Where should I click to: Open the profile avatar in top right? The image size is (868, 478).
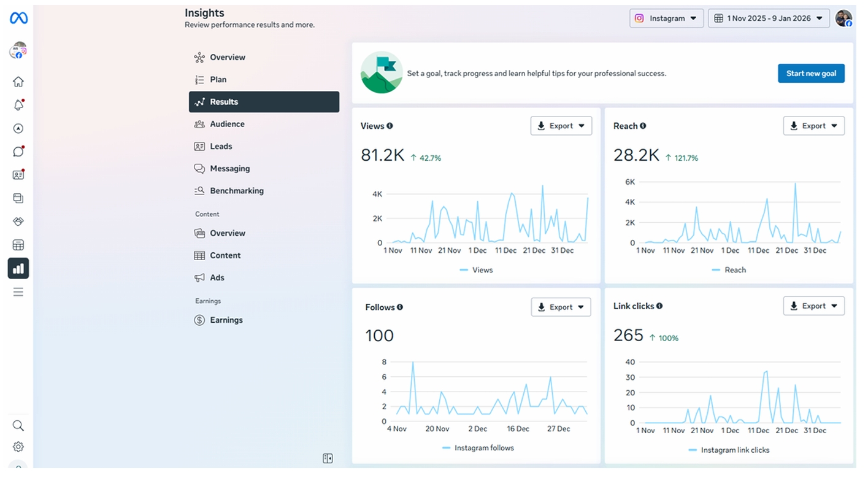843,18
